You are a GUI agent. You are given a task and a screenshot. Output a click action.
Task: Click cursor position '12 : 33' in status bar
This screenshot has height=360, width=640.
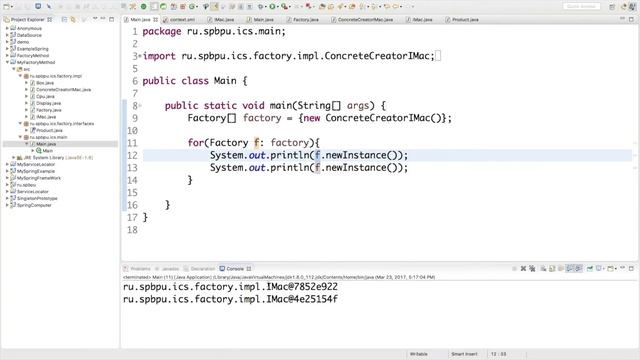[498, 354]
